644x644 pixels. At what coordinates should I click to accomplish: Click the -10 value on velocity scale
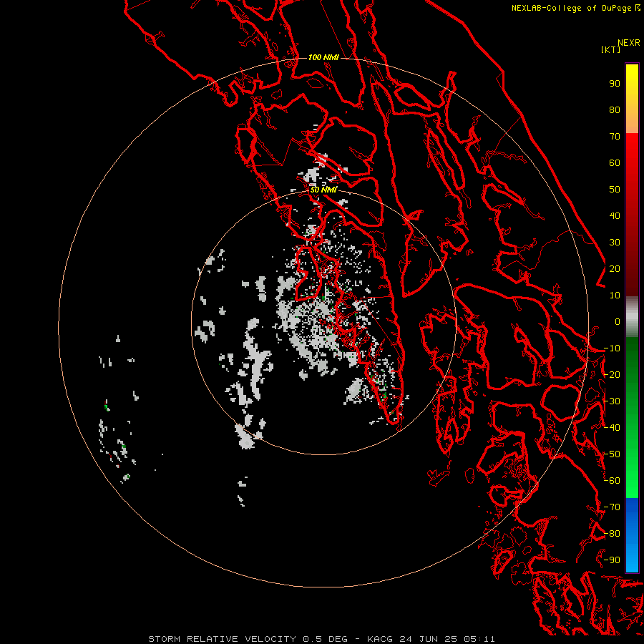tap(612, 348)
